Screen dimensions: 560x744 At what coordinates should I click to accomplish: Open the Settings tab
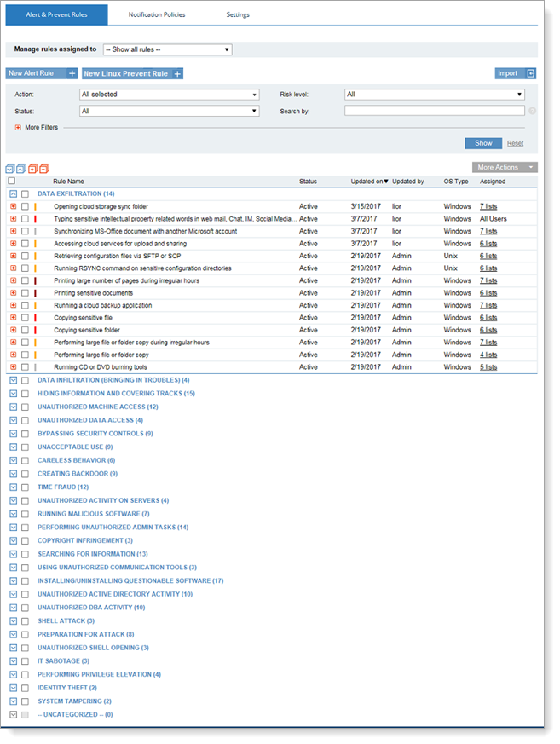[x=238, y=14]
